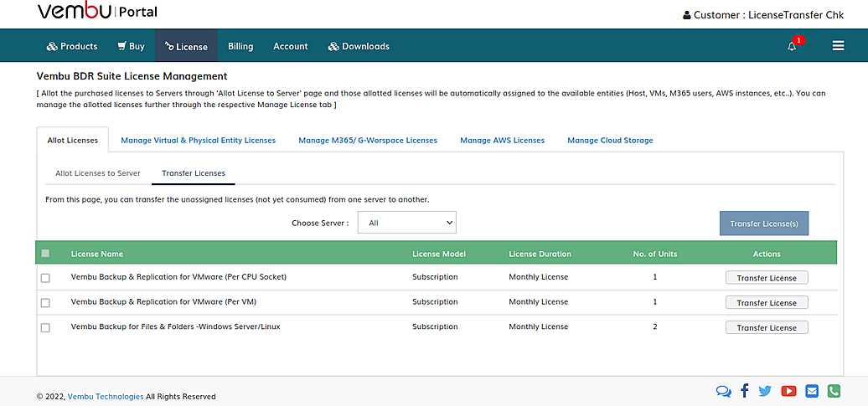
Task: Click "Vembu Backup & Replication for VMware (Per CPU Socket)"
Action: pyautogui.click(x=178, y=277)
